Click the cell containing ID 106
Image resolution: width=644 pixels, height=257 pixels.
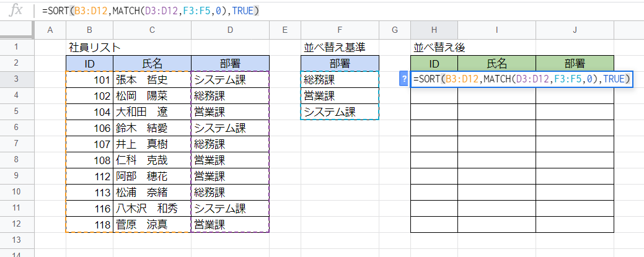pyautogui.click(x=89, y=128)
